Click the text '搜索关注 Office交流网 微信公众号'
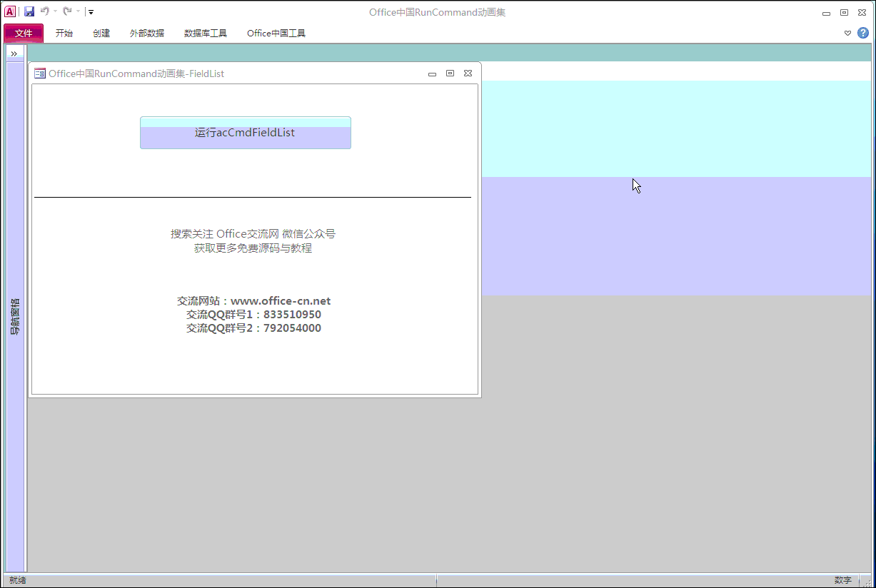The width and height of the screenshot is (876, 588). (253, 233)
